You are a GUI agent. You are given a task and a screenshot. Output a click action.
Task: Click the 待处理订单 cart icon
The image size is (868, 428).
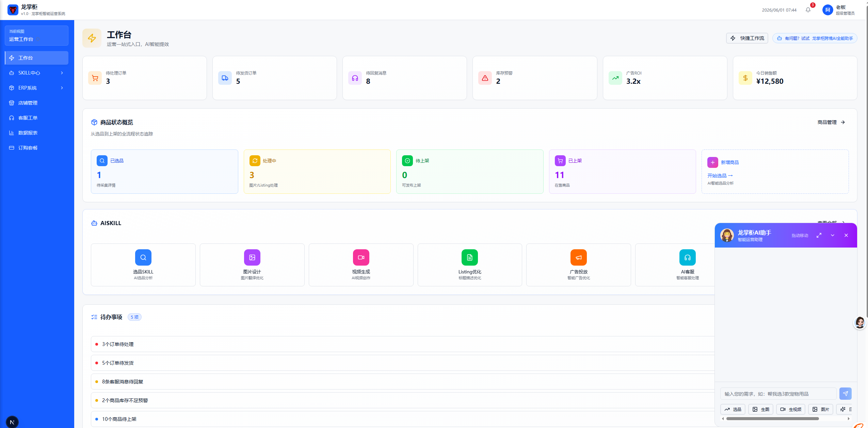click(x=95, y=78)
